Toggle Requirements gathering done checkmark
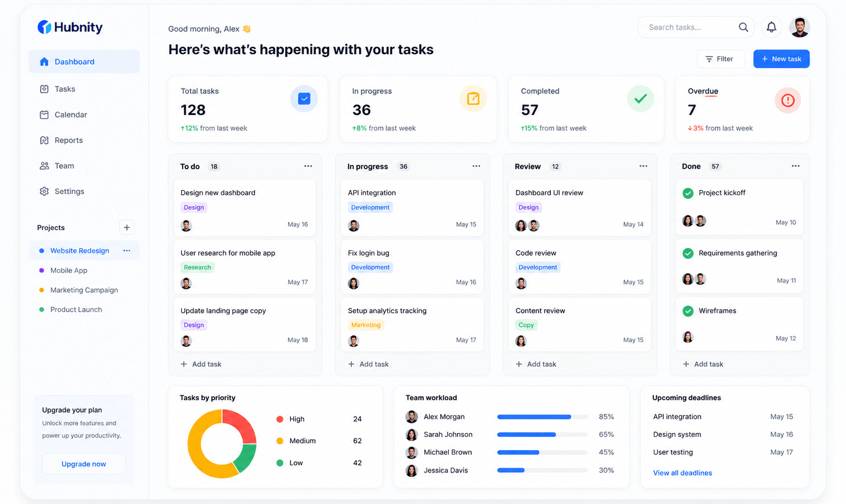This screenshot has width=846, height=504. point(688,253)
